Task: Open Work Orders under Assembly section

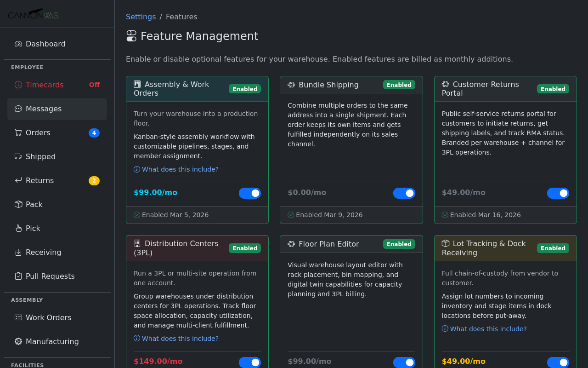Action: pyautogui.click(x=49, y=317)
